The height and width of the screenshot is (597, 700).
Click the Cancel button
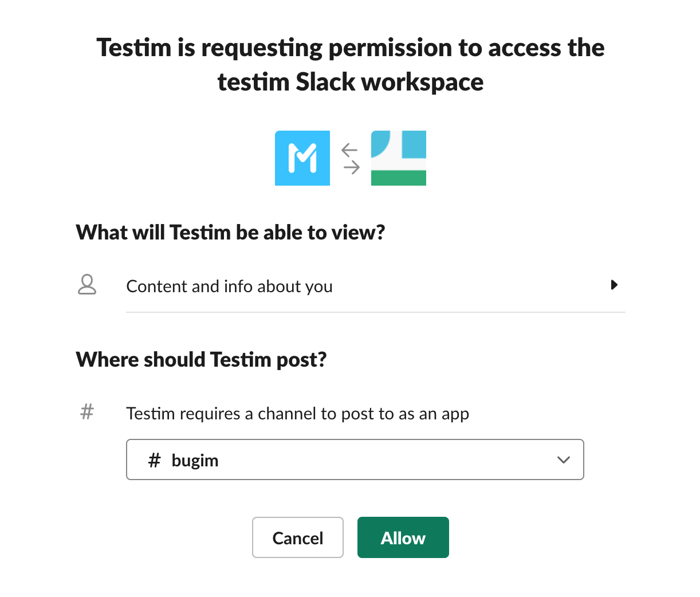pos(298,537)
